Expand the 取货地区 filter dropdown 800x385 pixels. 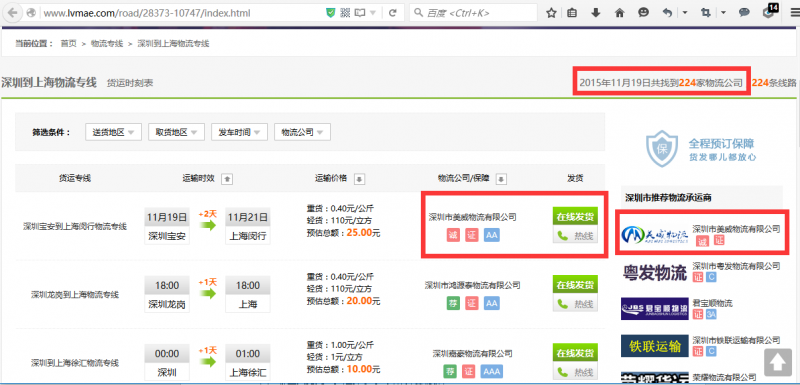[x=177, y=132]
